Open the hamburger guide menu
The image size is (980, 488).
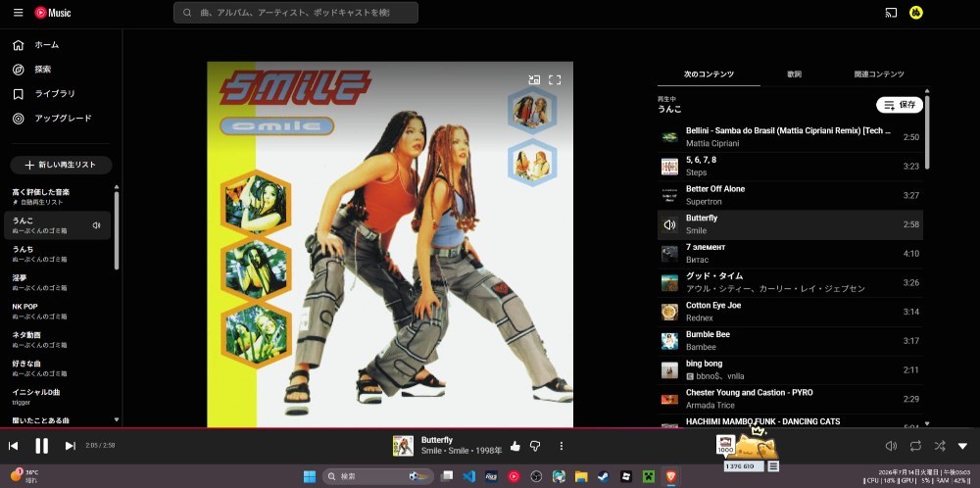pyautogui.click(x=18, y=13)
